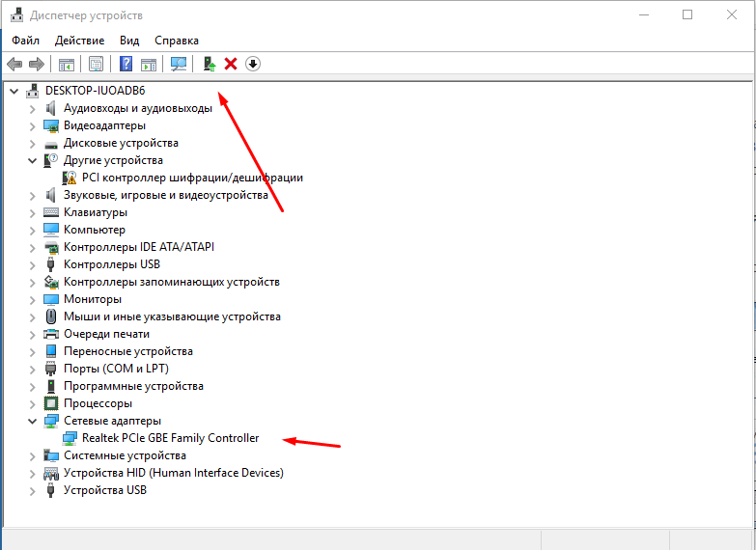Open the Действие menu
The image size is (756, 550).
(79, 41)
